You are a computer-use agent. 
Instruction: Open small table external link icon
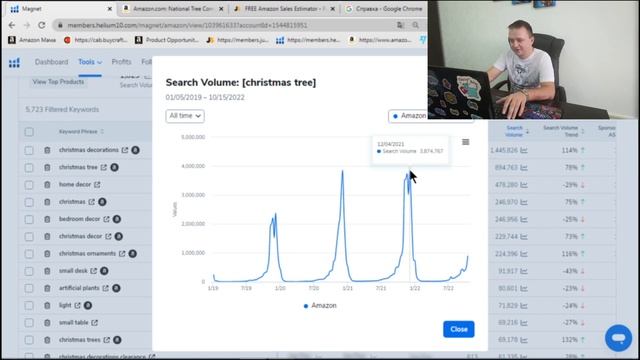tap(94, 322)
